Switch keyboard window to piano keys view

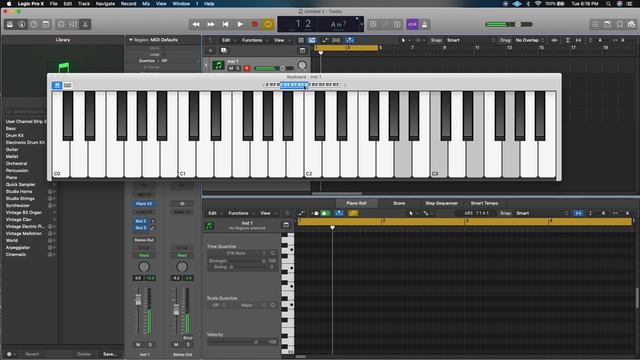tap(57, 85)
